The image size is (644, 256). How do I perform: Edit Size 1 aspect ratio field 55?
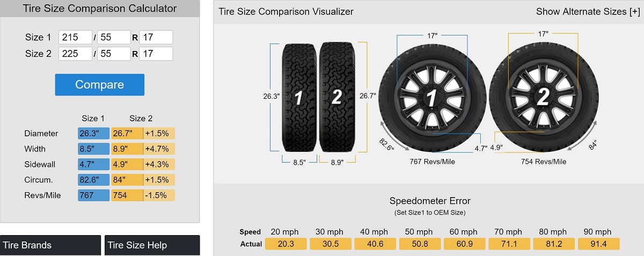coord(114,37)
